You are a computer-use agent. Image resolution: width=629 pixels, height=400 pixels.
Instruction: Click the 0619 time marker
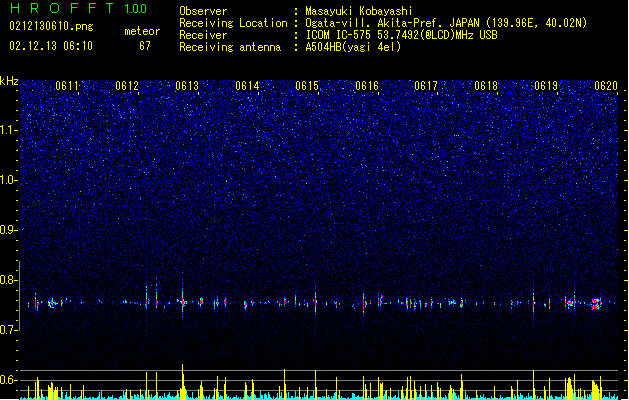(546, 86)
